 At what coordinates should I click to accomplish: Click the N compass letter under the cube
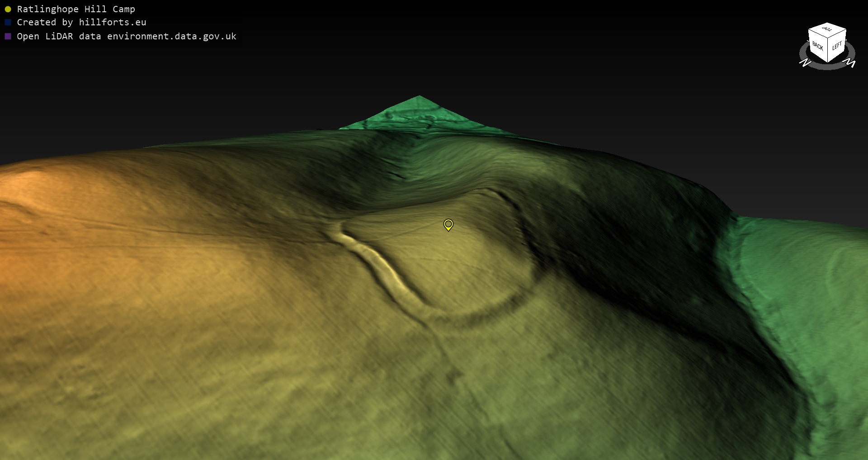[805, 63]
